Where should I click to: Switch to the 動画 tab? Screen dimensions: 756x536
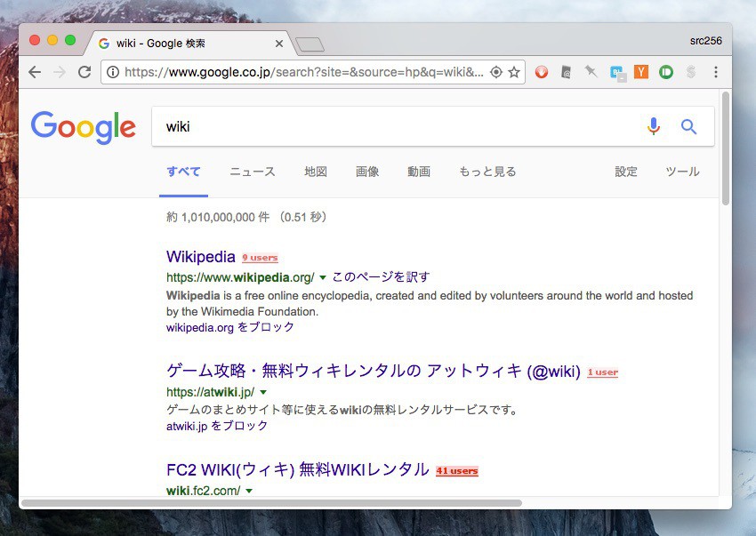(419, 172)
